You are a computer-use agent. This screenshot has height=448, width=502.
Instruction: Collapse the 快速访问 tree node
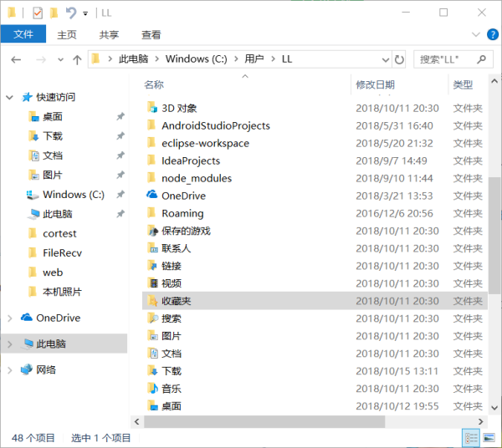pos(9,97)
